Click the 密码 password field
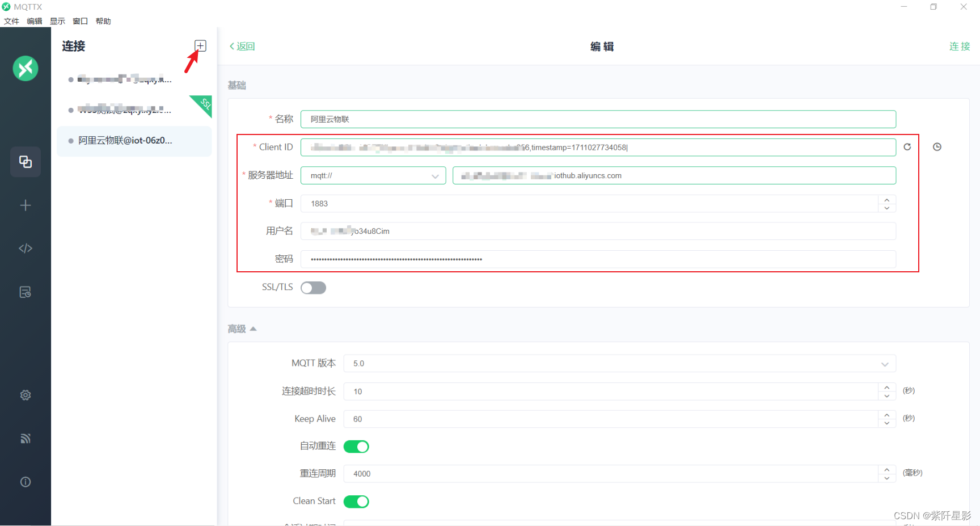 point(598,259)
